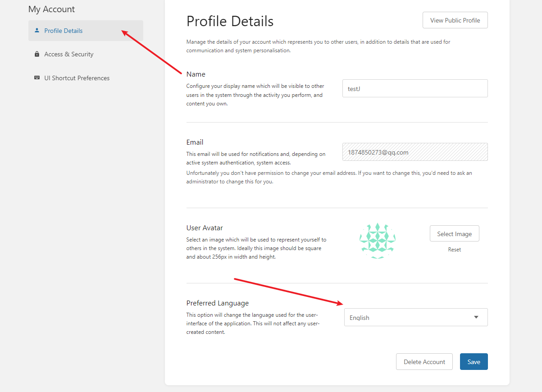Click the Delete Account button
The height and width of the screenshot is (392, 542).
[x=424, y=362]
